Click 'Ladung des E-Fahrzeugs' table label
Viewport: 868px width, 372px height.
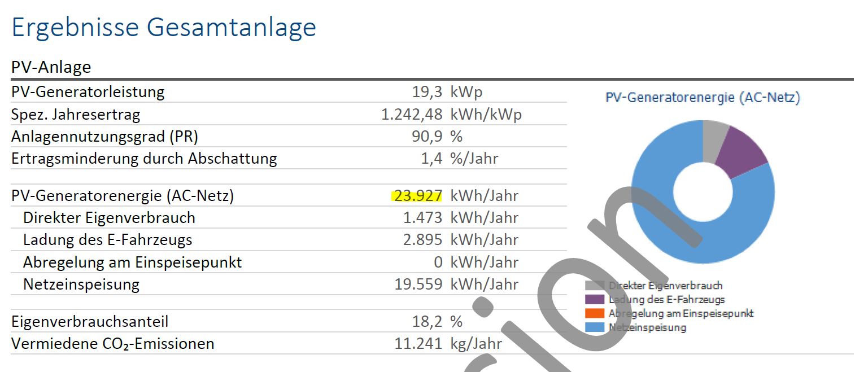(108, 240)
